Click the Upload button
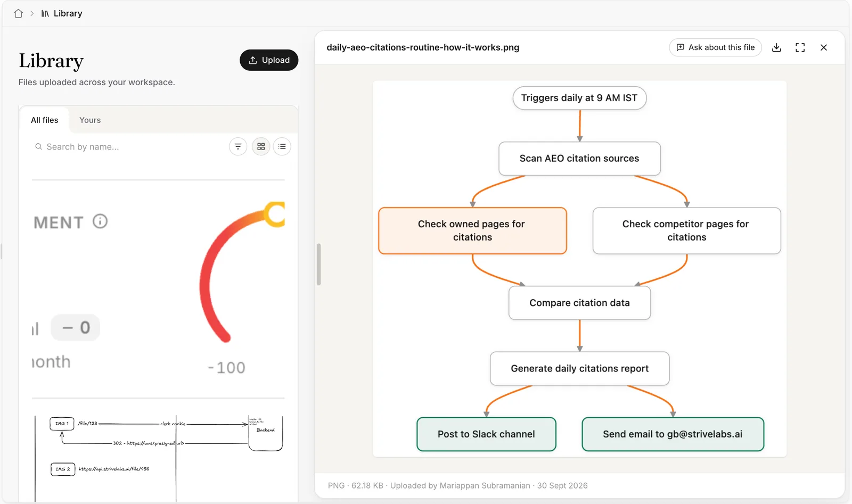This screenshot has width=852, height=504. [269, 60]
